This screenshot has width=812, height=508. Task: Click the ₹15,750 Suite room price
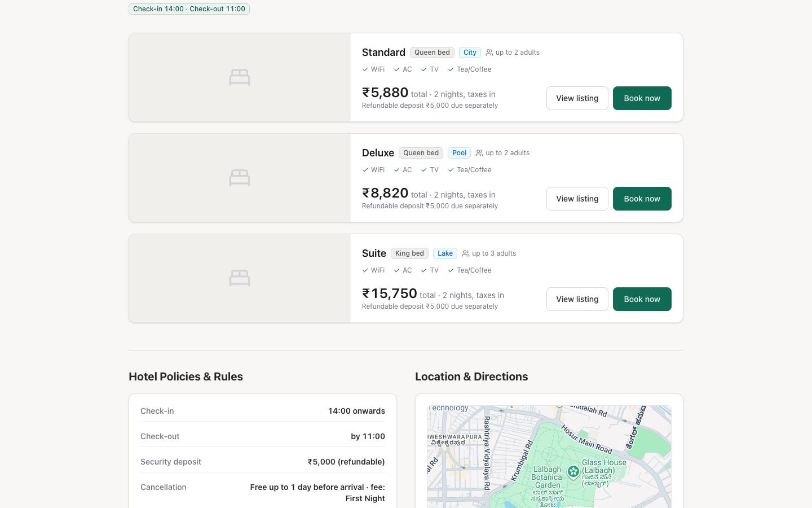coord(390,294)
